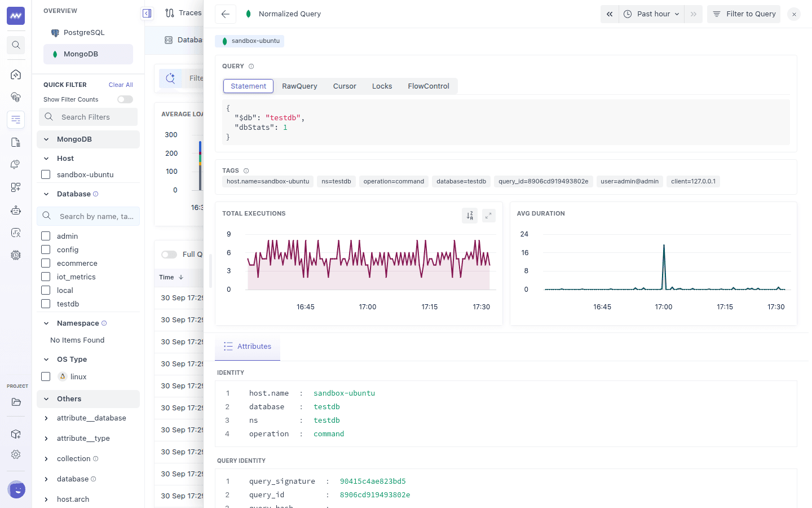Open the dashboard builder grid-plus icon

pyautogui.click(x=16, y=187)
